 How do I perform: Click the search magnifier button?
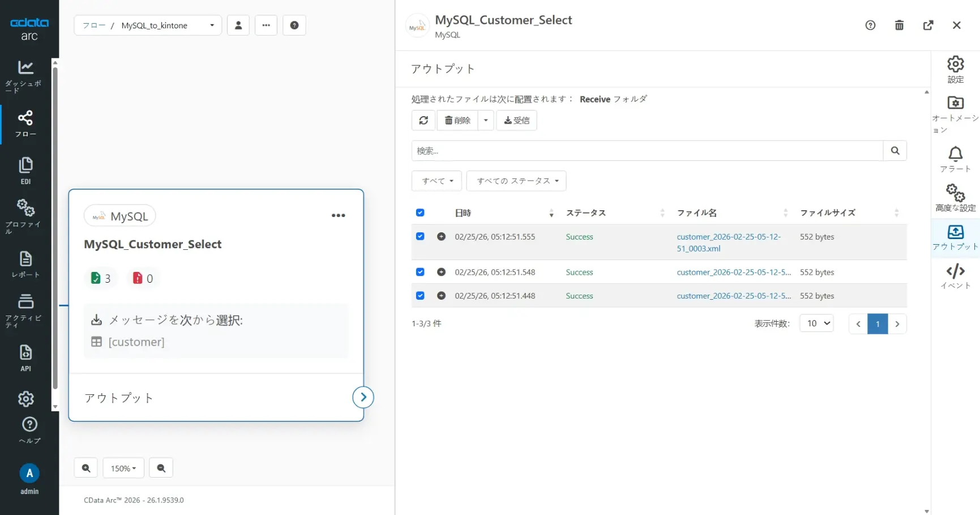(x=895, y=151)
